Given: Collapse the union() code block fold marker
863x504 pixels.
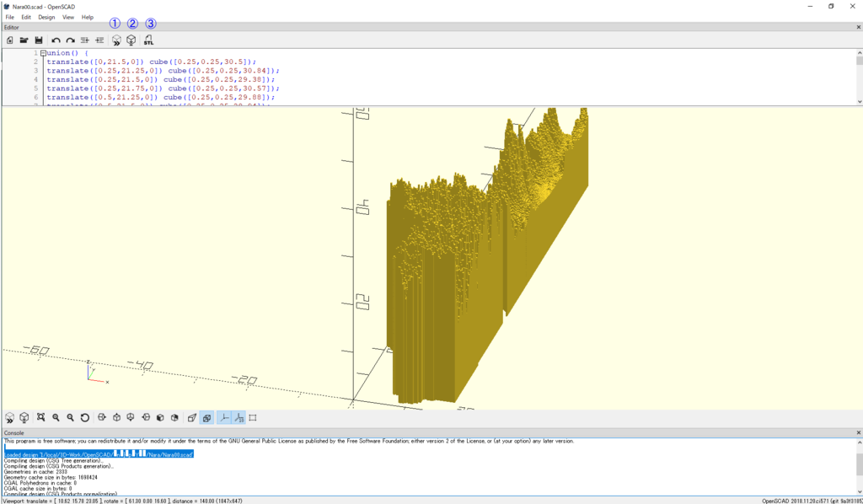Looking at the screenshot, I should (x=43, y=53).
